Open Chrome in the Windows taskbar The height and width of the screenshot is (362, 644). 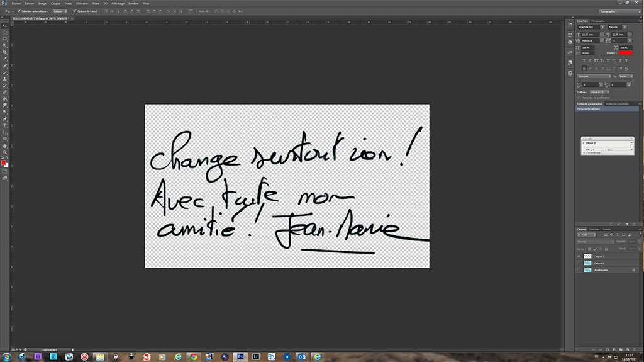[x=194, y=357]
